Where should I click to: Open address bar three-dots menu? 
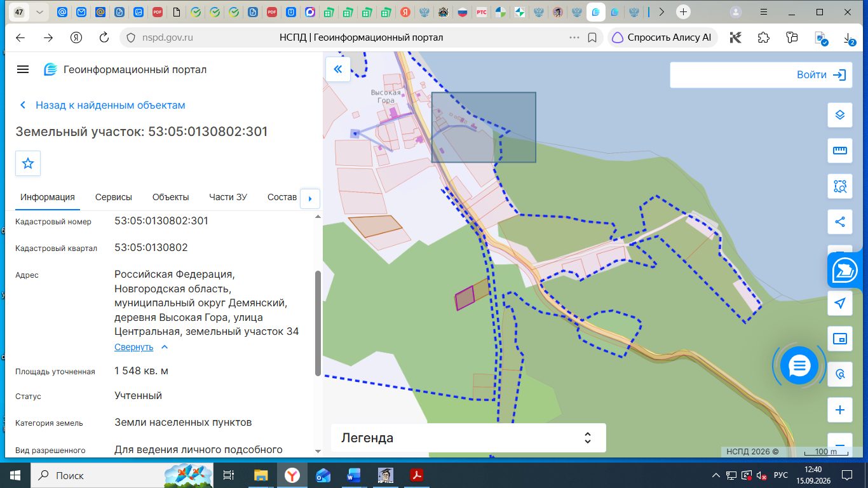[x=574, y=37]
